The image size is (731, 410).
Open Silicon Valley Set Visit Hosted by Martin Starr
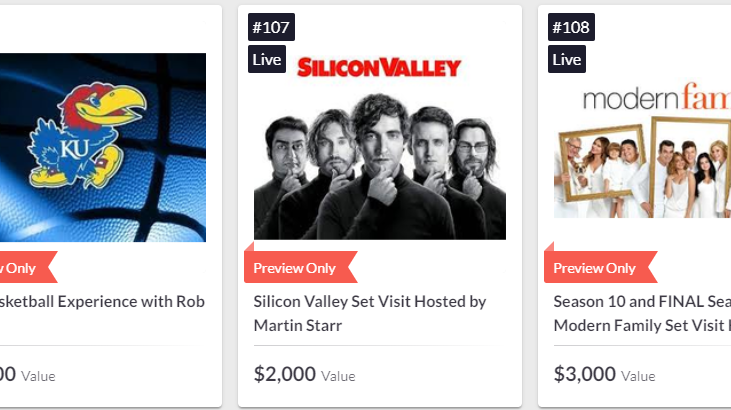click(370, 313)
